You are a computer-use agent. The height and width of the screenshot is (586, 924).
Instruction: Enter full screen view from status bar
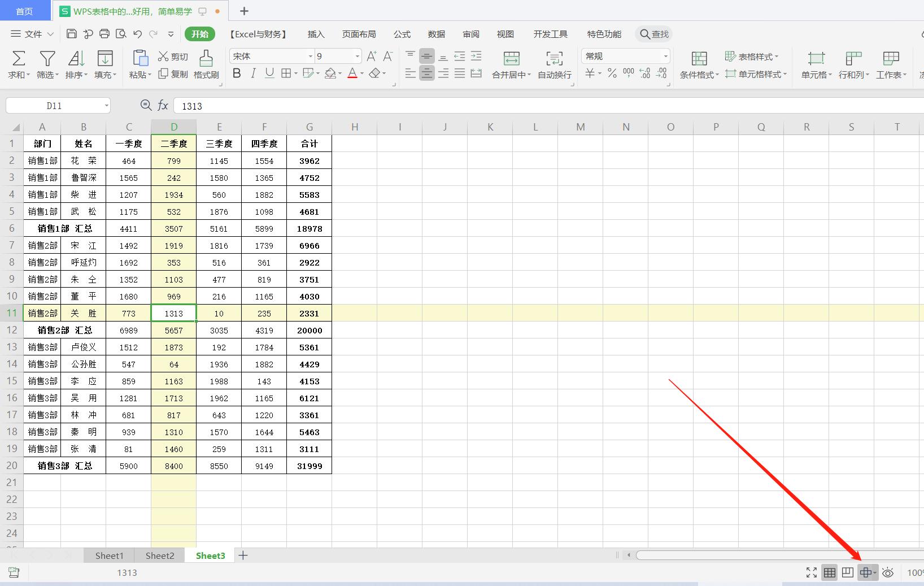coord(812,572)
